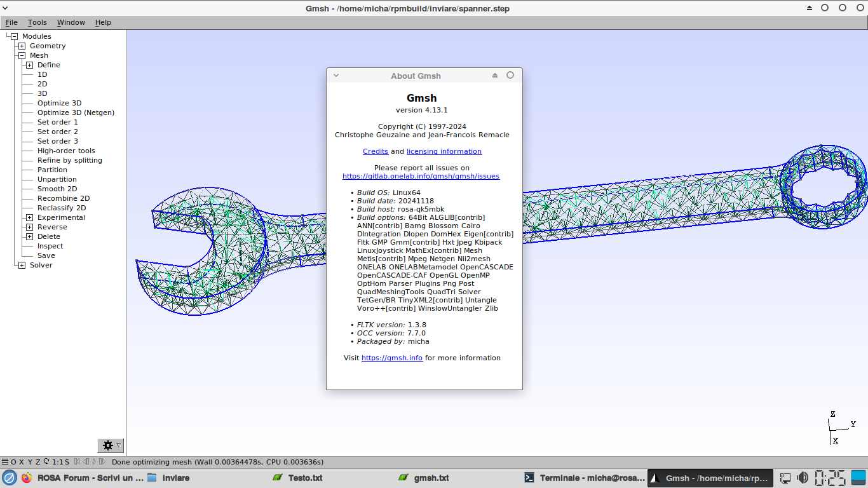Toggle mouse selection with the S button
Image resolution: width=868 pixels, height=488 pixels.
[x=67, y=462]
